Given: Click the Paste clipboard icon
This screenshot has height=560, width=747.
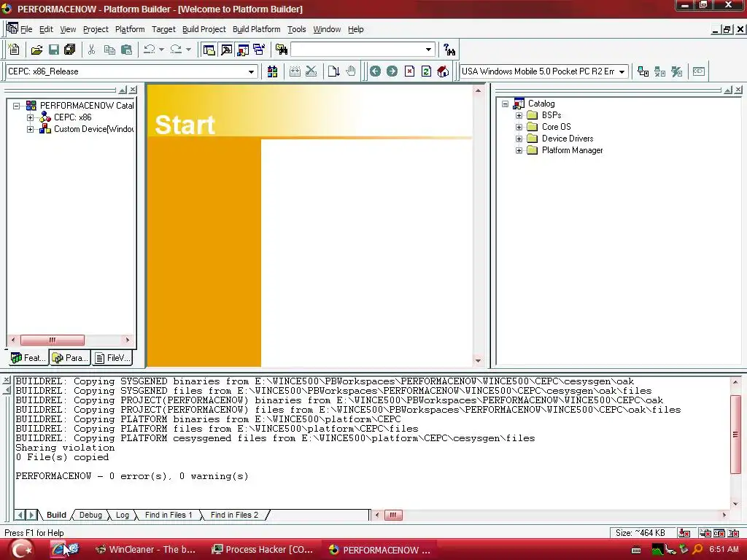Looking at the screenshot, I should click(126, 50).
